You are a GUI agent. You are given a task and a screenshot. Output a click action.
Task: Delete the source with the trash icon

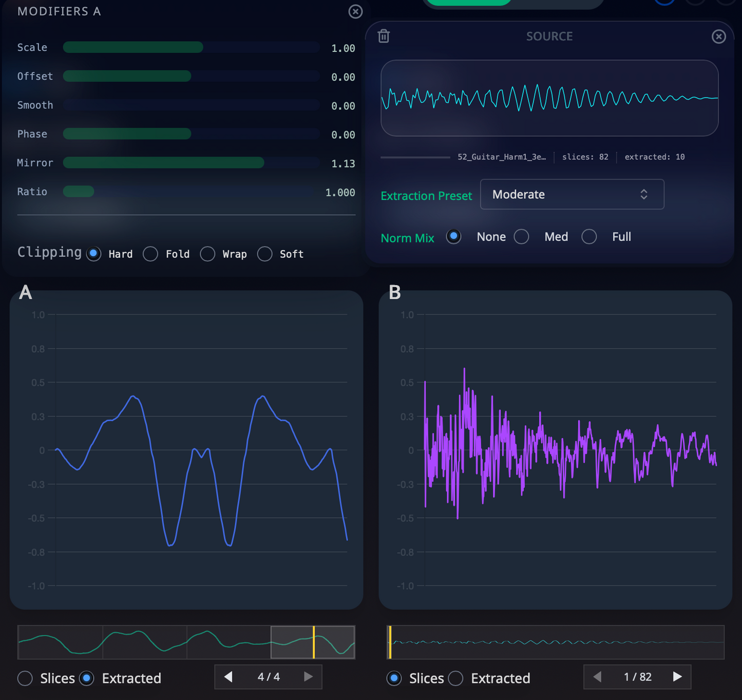click(384, 36)
